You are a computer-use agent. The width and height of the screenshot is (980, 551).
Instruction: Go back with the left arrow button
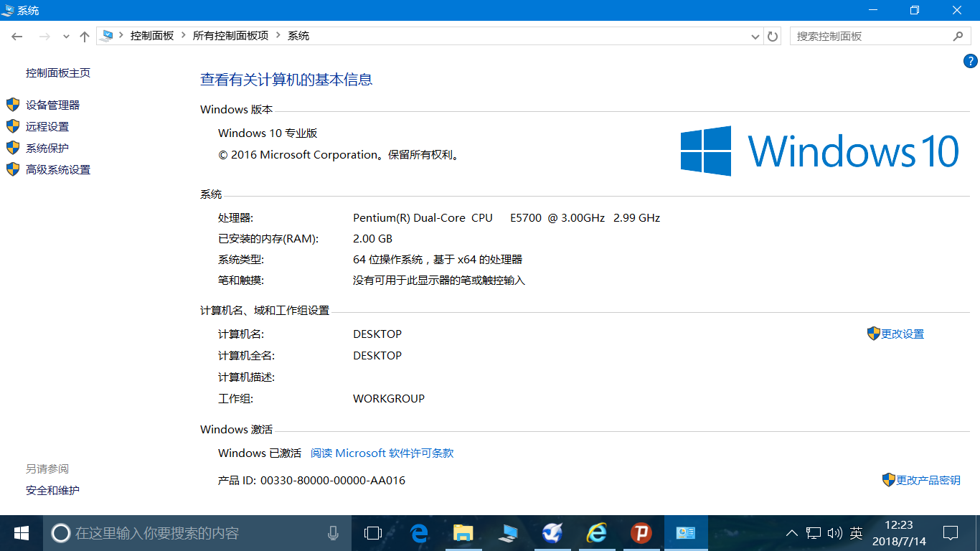click(17, 36)
